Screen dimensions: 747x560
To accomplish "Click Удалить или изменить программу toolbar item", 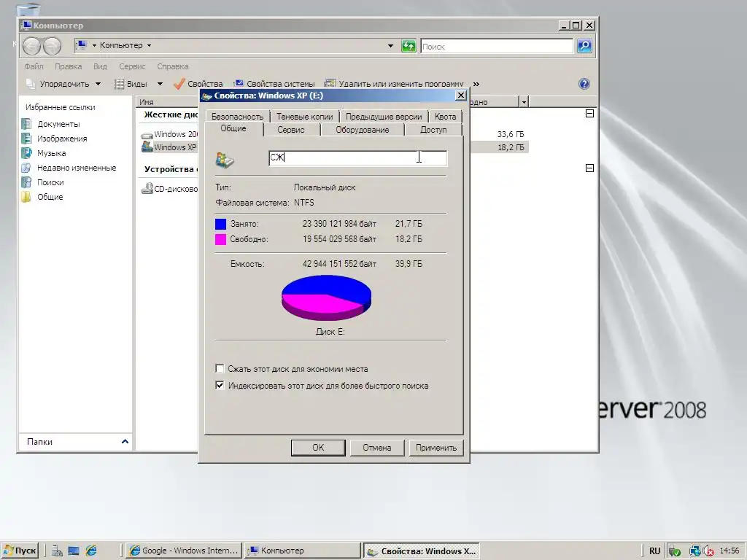I will tap(395, 84).
